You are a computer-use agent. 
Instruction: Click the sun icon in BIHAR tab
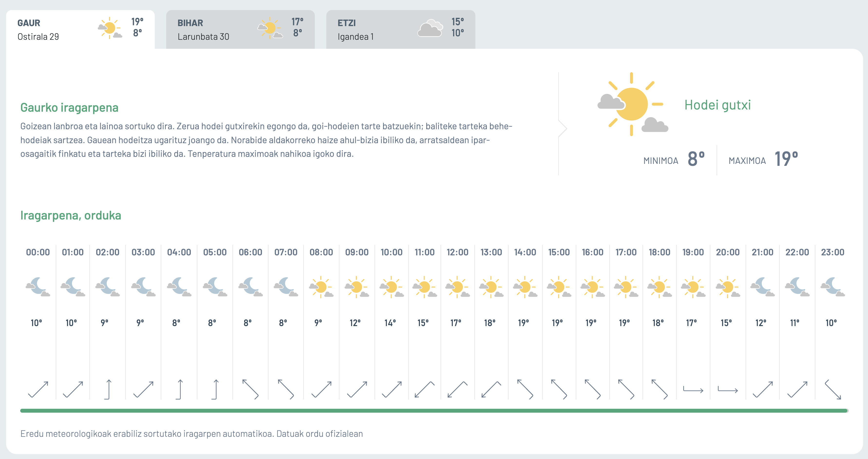[270, 28]
